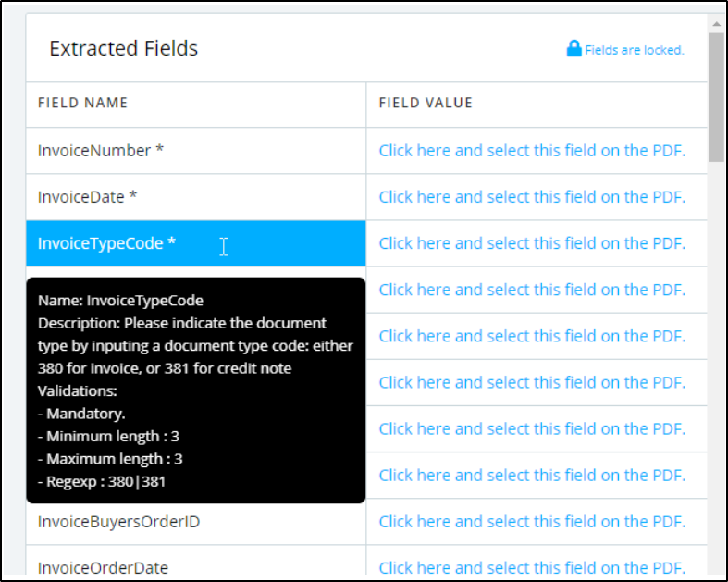Select the InvoiceOrderDate field name
Viewport: 728px width, 582px height.
[x=103, y=567]
